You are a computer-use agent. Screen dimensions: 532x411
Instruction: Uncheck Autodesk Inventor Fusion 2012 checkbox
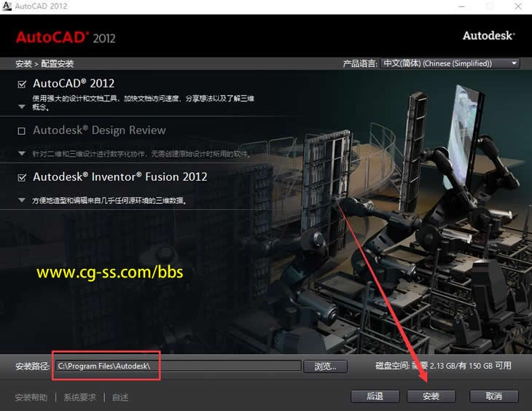pyautogui.click(x=22, y=178)
